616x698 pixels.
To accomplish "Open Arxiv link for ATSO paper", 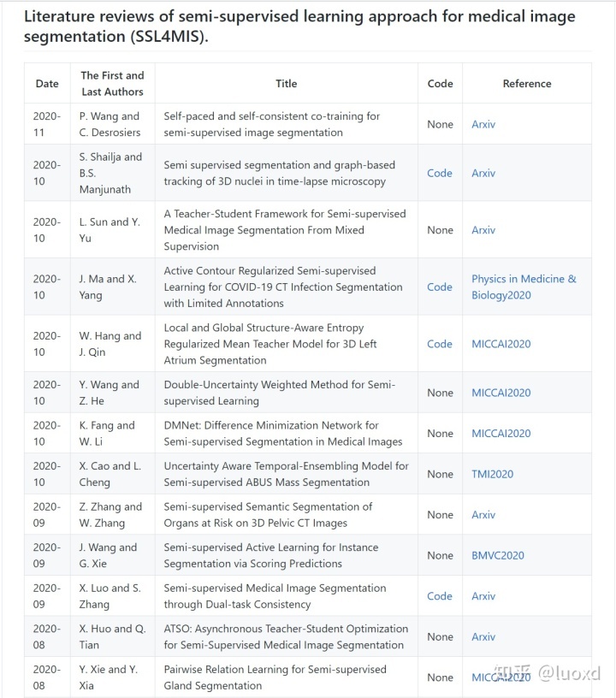I will (x=483, y=637).
